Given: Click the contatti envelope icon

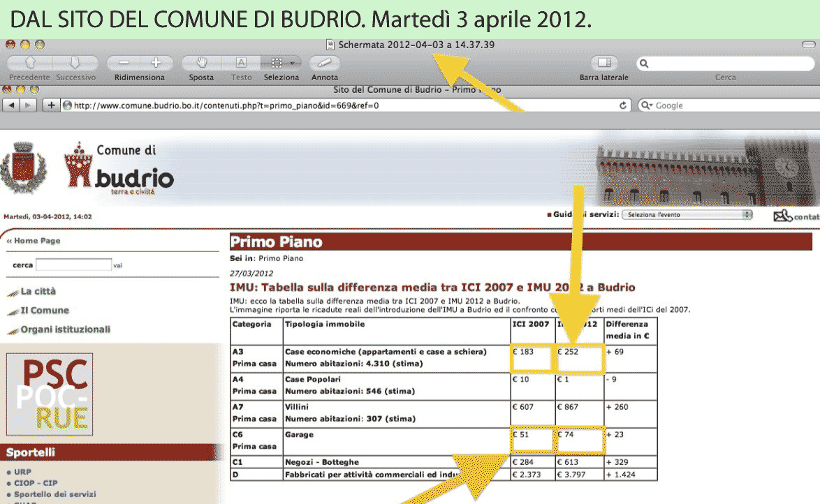Looking at the screenshot, I should (783, 216).
